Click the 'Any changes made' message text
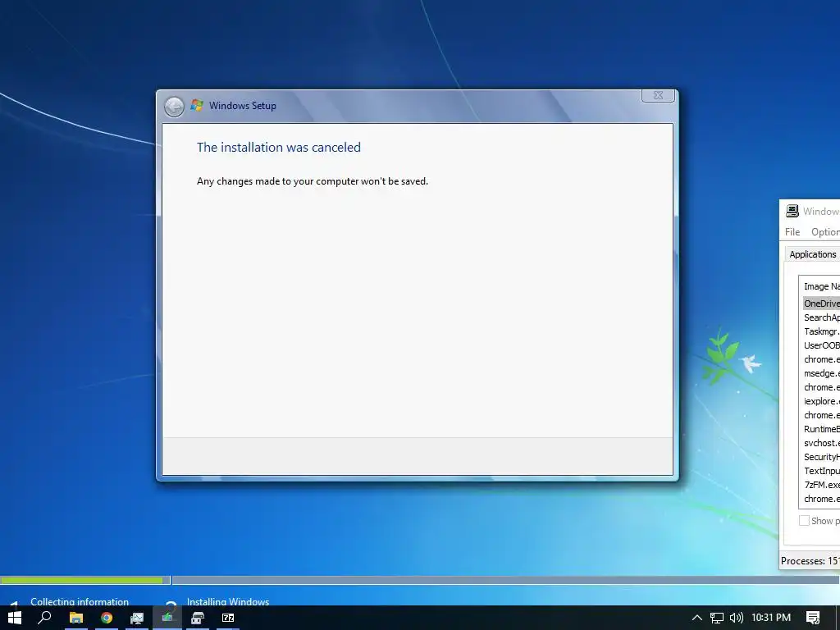Screen dimensions: 840x630 313,181
